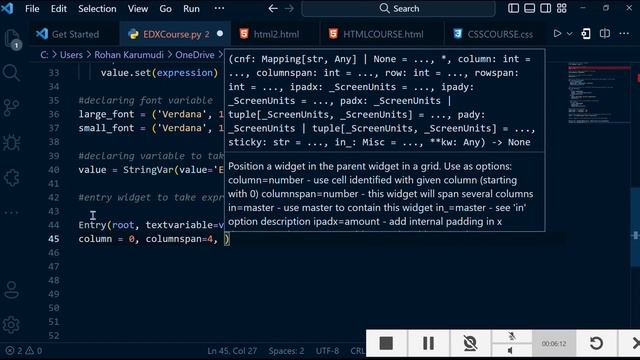The image size is (640, 360).
Task: Toggle the recorder speaker audio icon
Action: [511, 351]
